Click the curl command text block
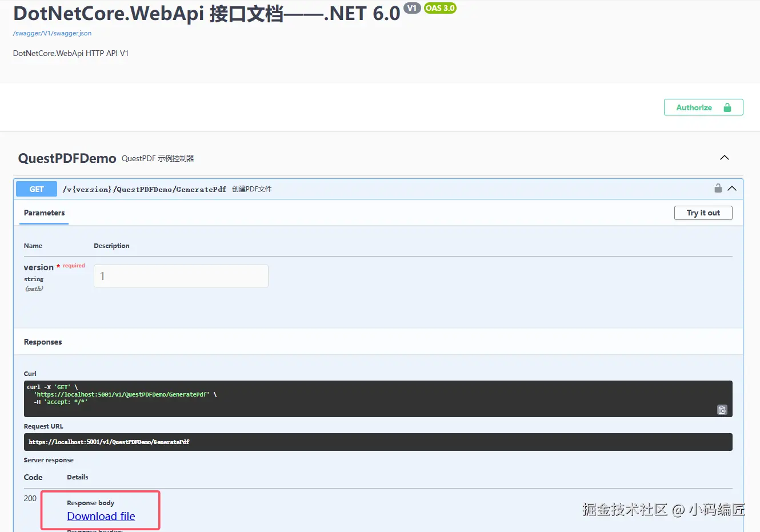Viewport: 760px width, 532px height. click(378, 399)
